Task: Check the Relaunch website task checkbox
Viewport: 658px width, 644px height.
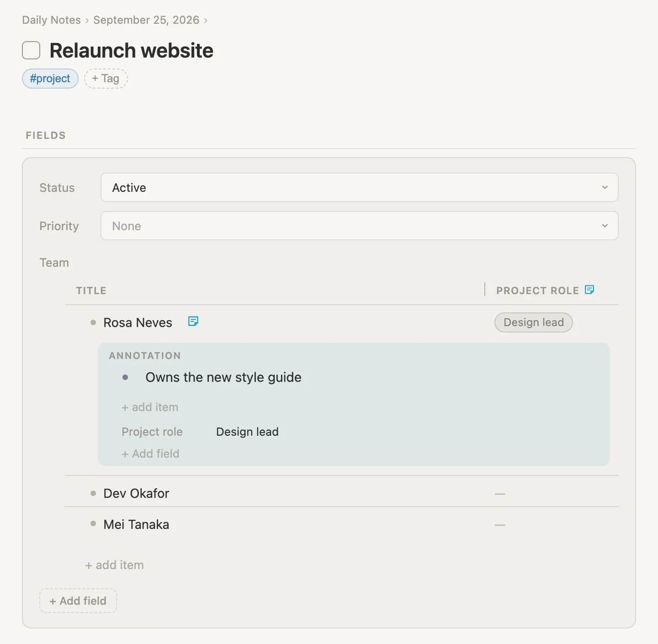Action: pos(31,50)
